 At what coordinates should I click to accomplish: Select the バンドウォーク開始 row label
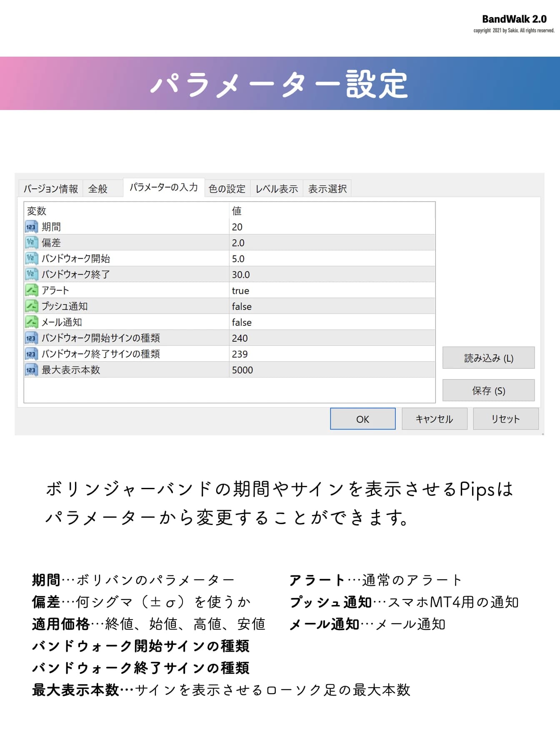(x=76, y=258)
